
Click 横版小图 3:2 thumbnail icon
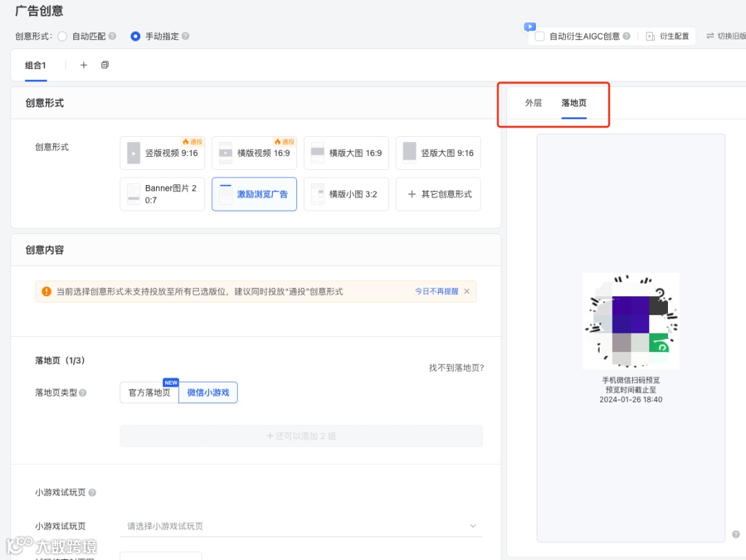click(x=317, y=194)
